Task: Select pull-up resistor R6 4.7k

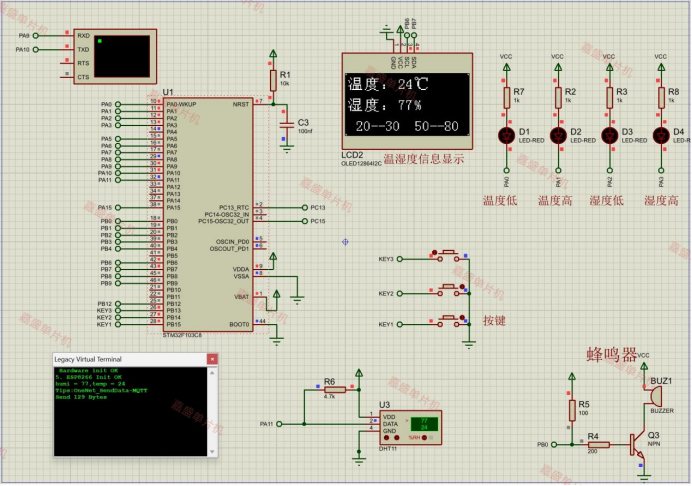Action: click(335, 390)
